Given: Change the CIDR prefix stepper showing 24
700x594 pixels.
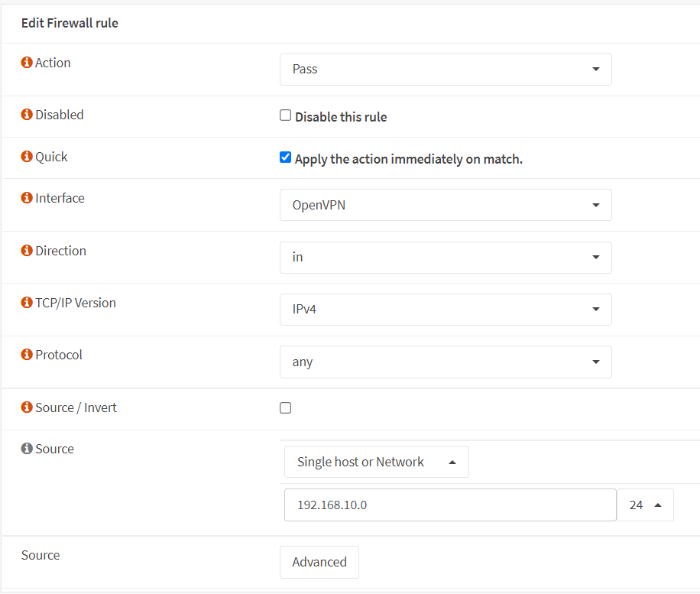Looking at the screenshot, I should (x=645, y=505).
